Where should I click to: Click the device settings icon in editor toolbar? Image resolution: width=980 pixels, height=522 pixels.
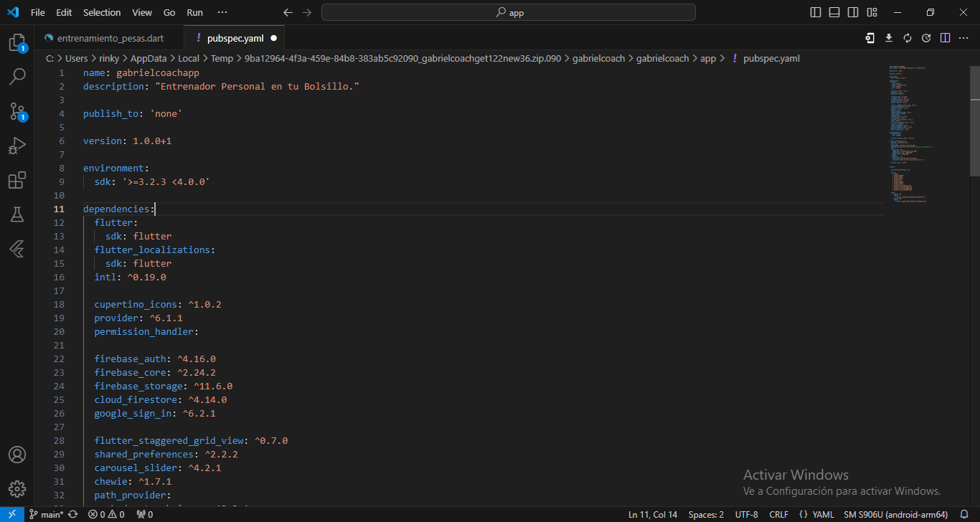(870, 38)
